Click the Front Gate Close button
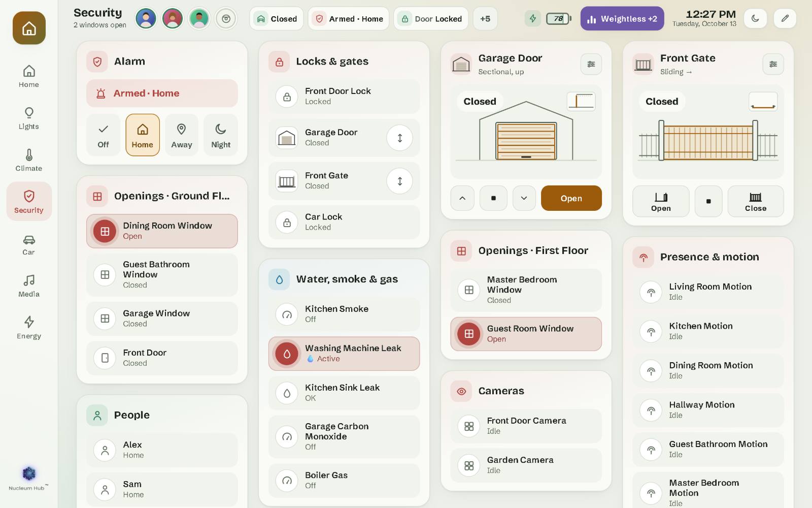This screenshot has height=508, width=812. [756, 201]
